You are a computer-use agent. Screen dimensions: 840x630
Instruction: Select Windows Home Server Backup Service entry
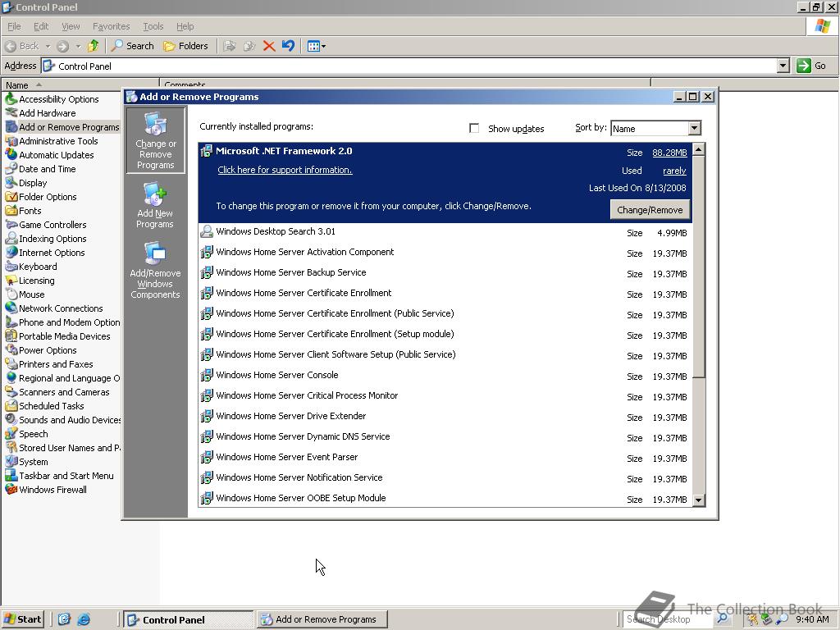(444, 273)
